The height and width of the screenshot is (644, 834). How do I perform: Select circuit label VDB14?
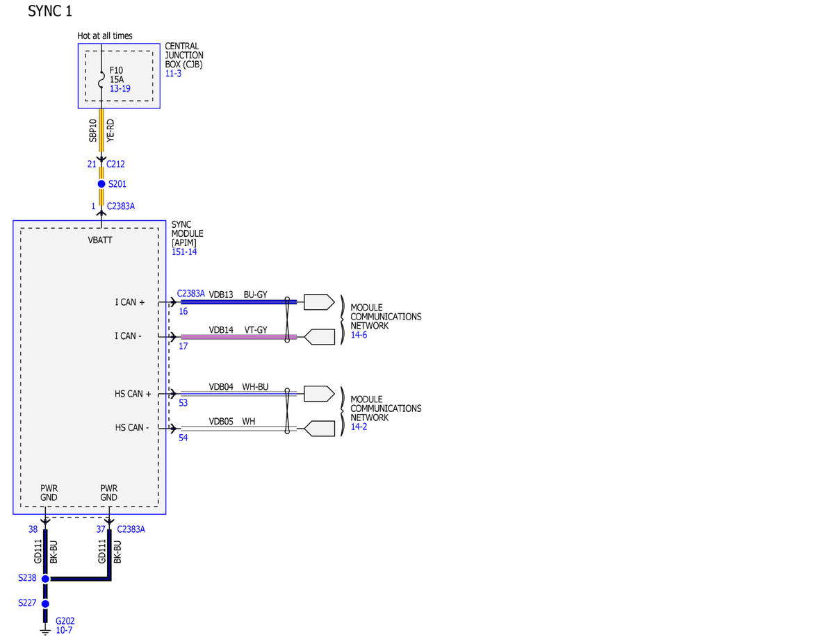(x=221, y=329)
